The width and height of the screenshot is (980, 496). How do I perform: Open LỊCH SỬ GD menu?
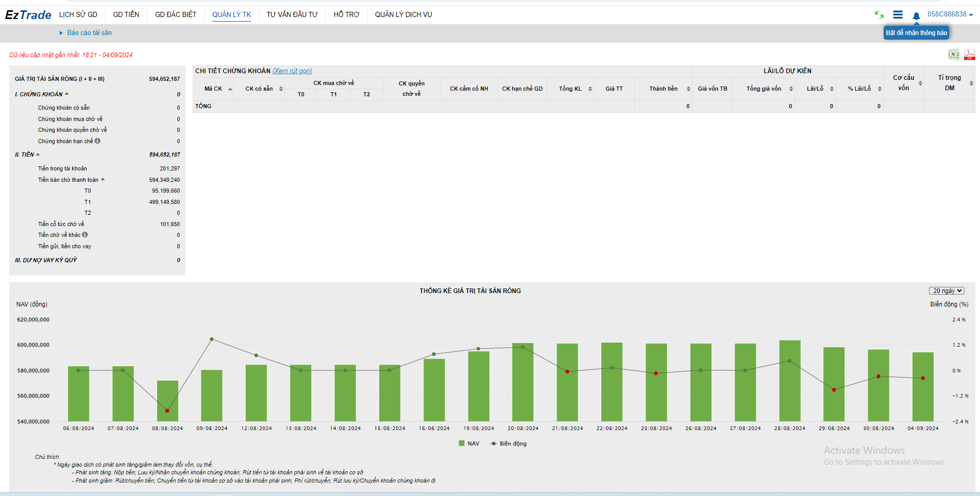tap(78, 14)
